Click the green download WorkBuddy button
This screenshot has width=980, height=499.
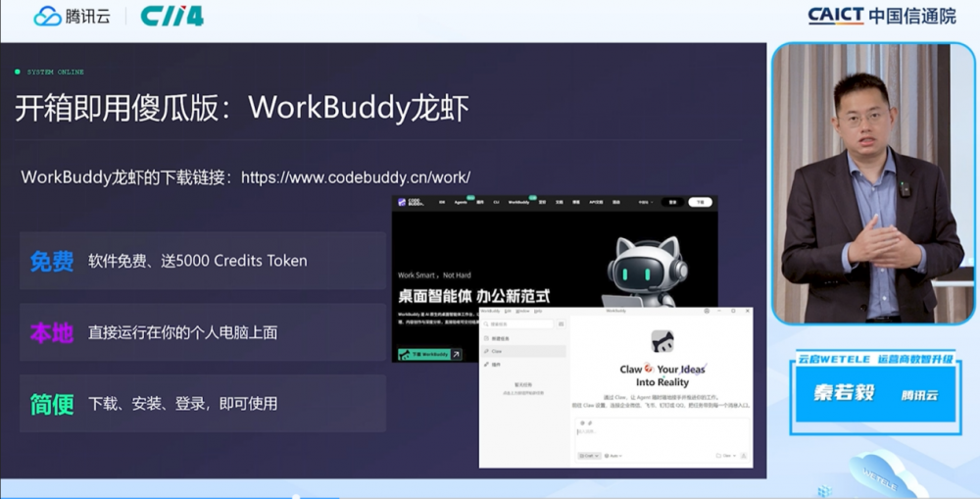click(429, 354)
